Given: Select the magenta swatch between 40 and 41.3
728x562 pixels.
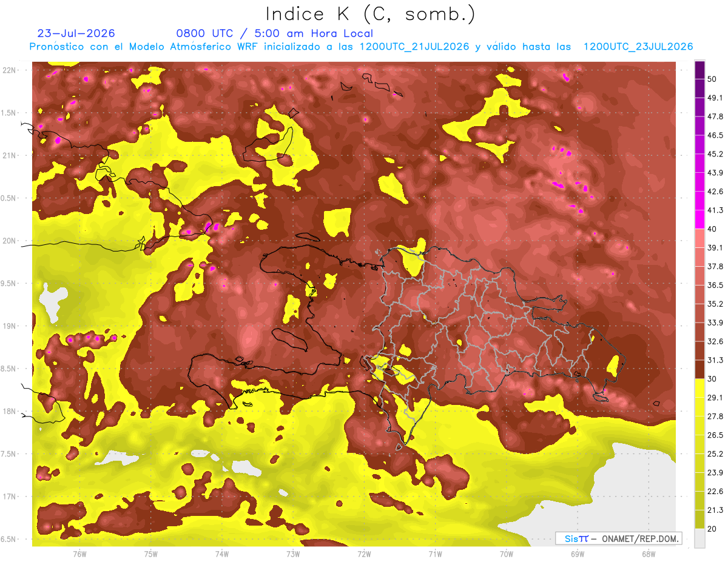Looking at the screenshot, I should tap(699, 219).
